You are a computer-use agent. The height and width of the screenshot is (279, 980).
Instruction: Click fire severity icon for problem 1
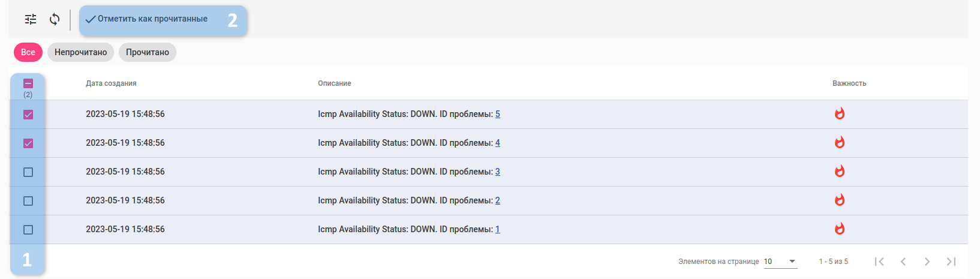(840, 229)
